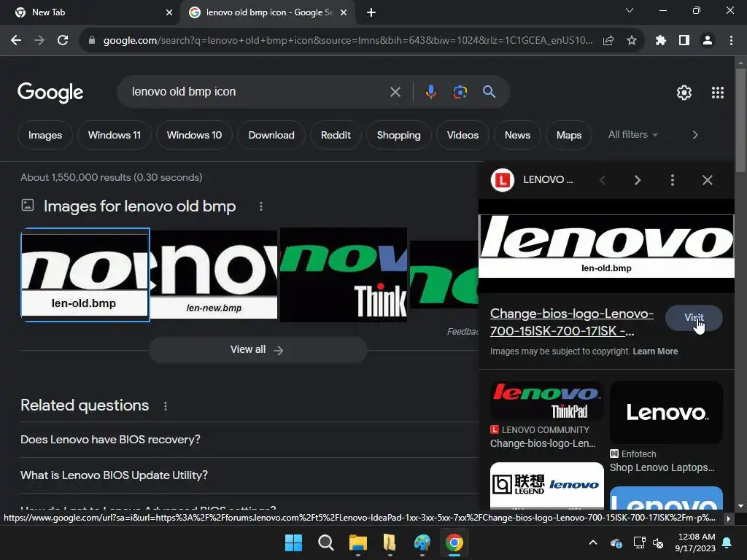Click the browser address bar URL

tap(348, 41)
